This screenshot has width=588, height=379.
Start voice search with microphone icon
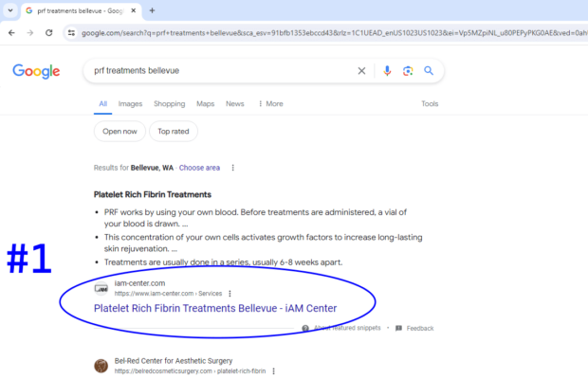(387, 71)
